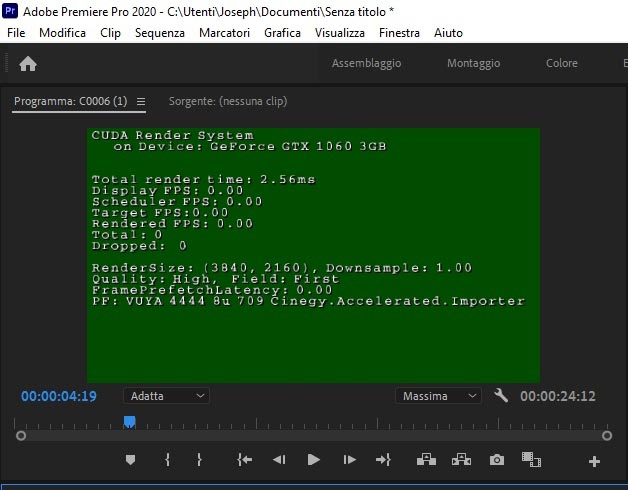This screenshot has height=490, width=628.
Task: Click the blue playhead on the time ruler
Action: tap(129, 422)
